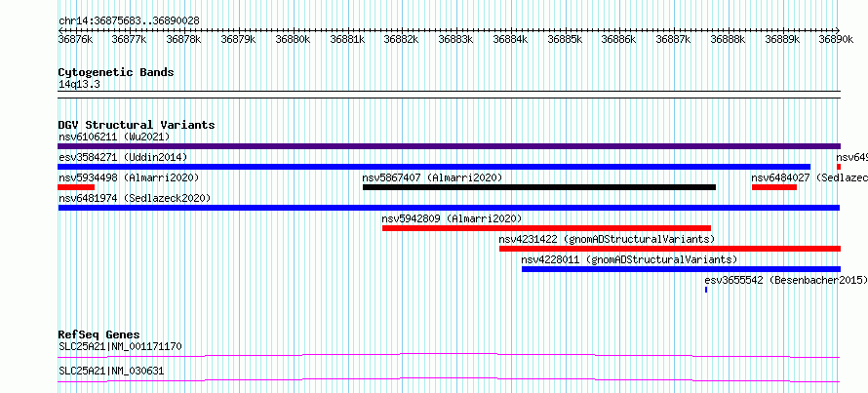Click the nsv6484027 red variant bar
Viewport: 868px width, 393px height.
774,187
